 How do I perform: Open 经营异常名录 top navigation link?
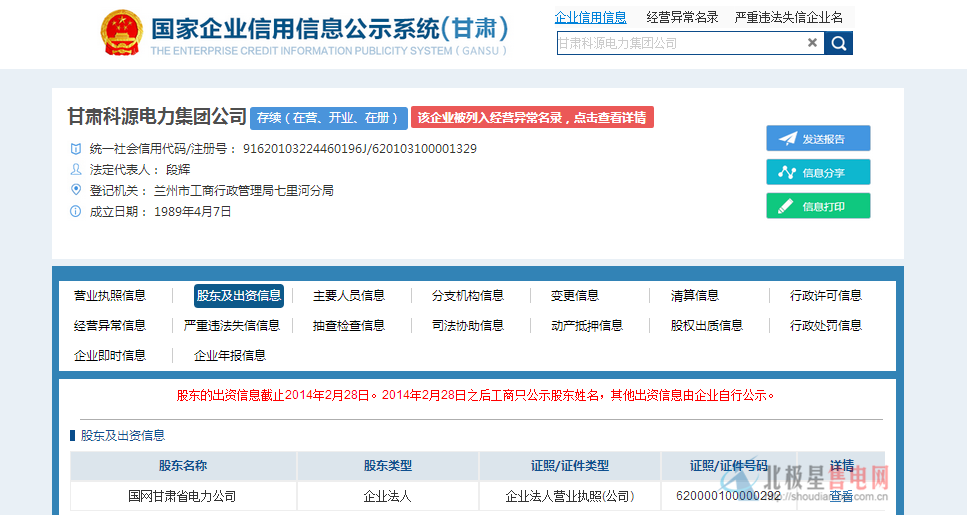(682, 17)
